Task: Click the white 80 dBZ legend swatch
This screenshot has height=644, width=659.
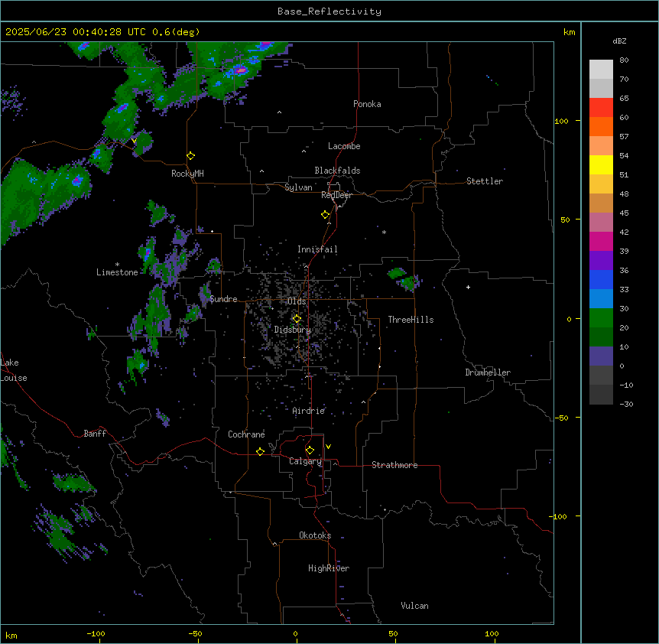Action: pos(601,70)
